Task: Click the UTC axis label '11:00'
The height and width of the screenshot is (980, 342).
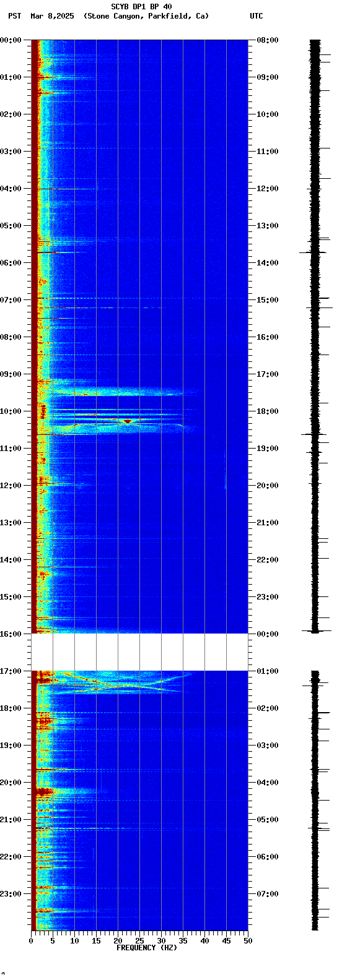Action: pos(268,152)
